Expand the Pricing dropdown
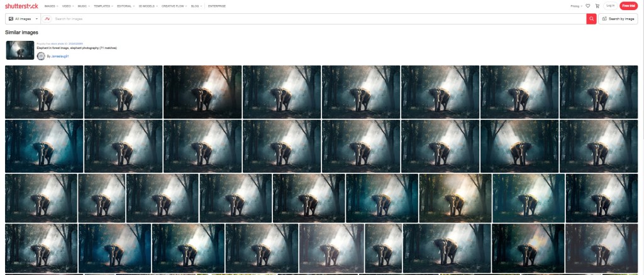The width and height of the screenshot is (644, 275). [576, 6]
